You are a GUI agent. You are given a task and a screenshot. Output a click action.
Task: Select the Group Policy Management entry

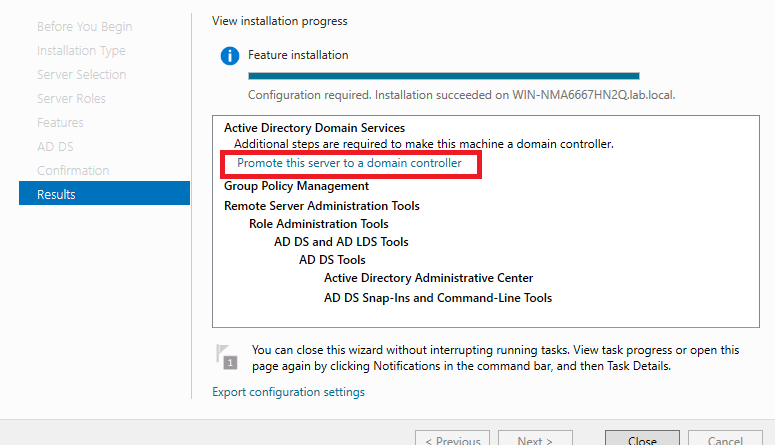click(296, 186)
